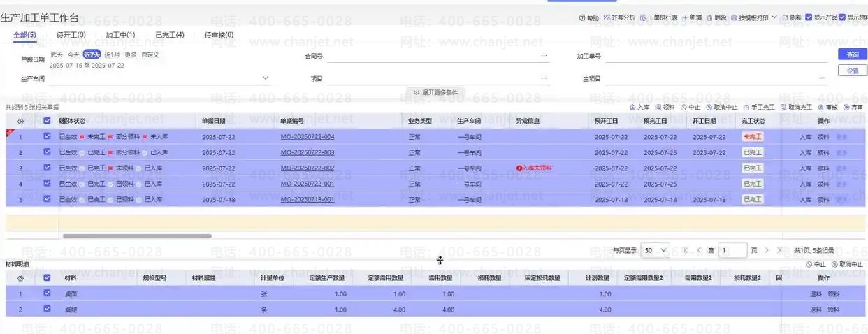Switch to the 加工中(1) tab
This screenshot has height=334, width=868.
(120, 34)
